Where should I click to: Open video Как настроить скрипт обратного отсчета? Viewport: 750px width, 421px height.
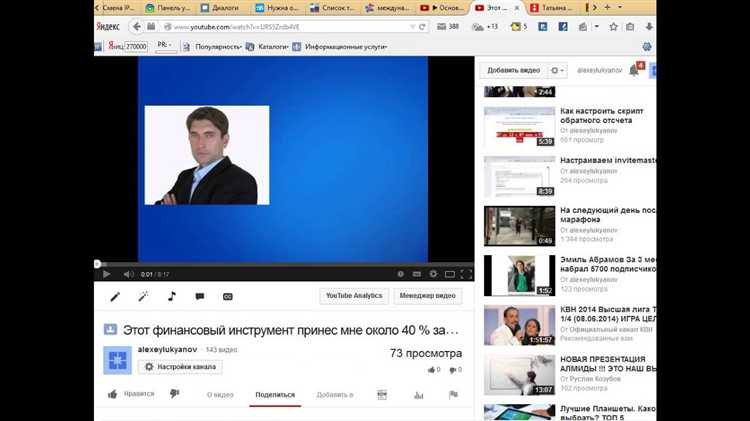pyautogui.click(x=602, y=115)
